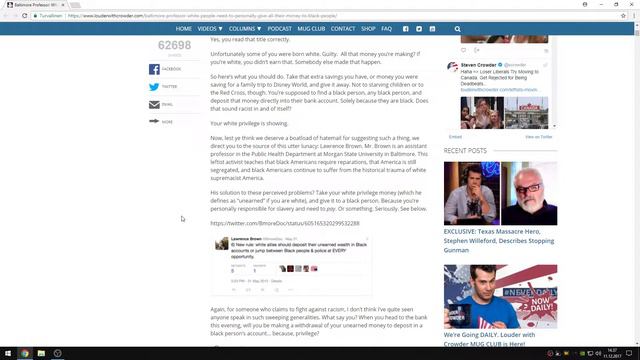Go to HOME in navigation bar
Screen dimensions: 640x360
point(184,29)
